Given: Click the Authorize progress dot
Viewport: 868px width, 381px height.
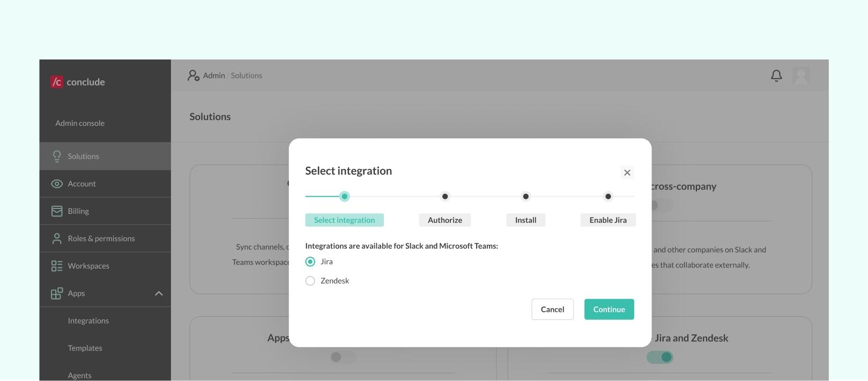Looking at the screenshot, I should click(445, 196).
